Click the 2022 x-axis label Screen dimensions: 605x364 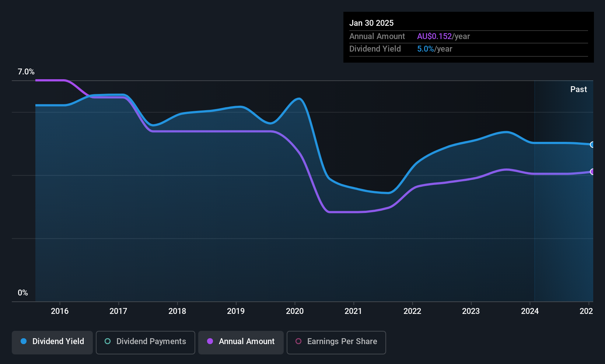[x=412, y=311]
